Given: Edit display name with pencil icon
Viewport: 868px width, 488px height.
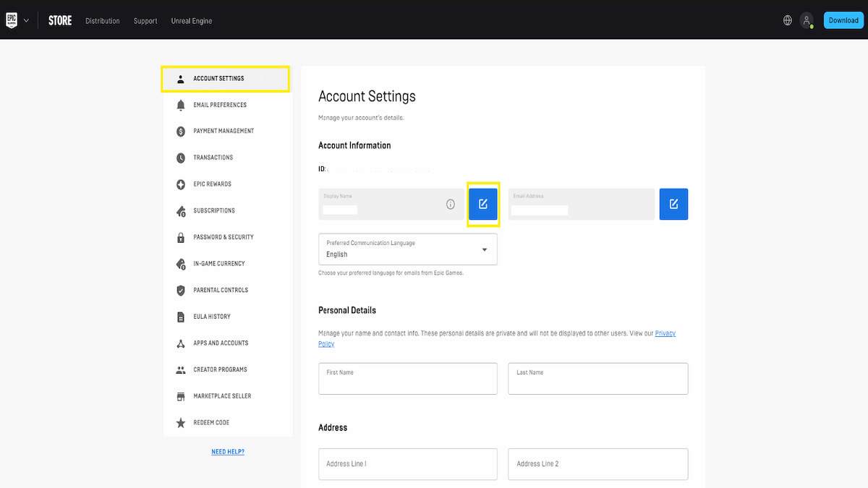Looking at the screenshot, I should tap(482, 204).
